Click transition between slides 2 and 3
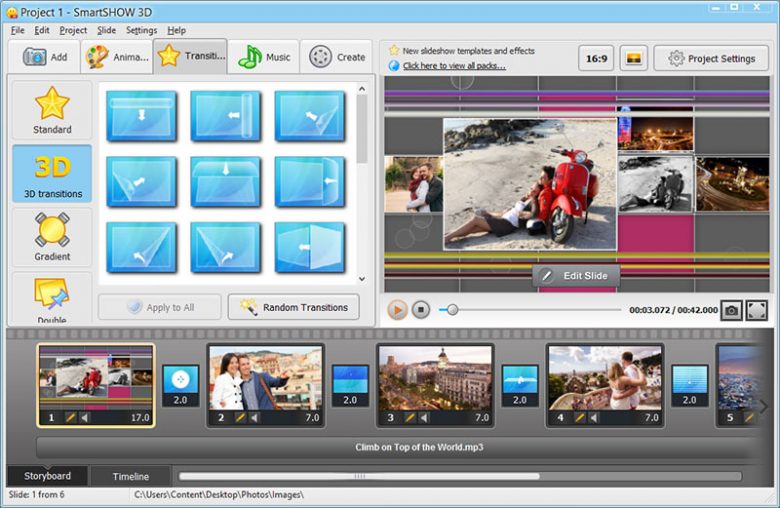This screenshot has height=508, width=780. (350, 386)
